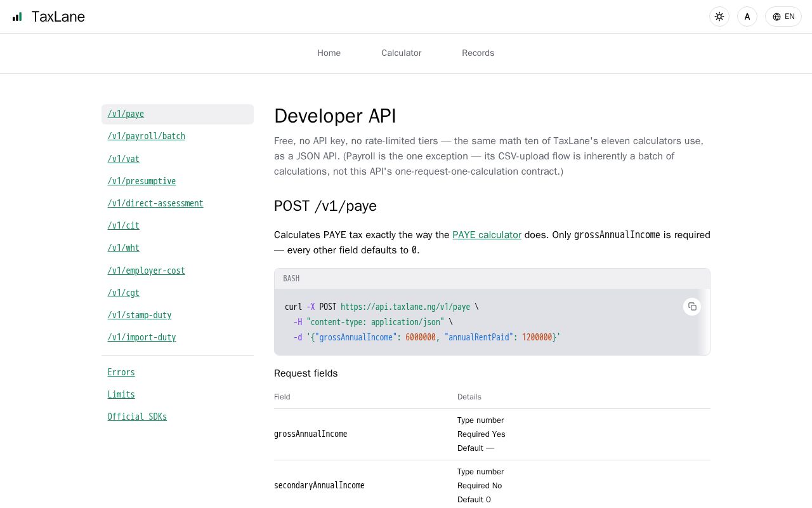Screen dimensions: 812x508
Task: Click the 'Details' table column header
Action: 469,397
